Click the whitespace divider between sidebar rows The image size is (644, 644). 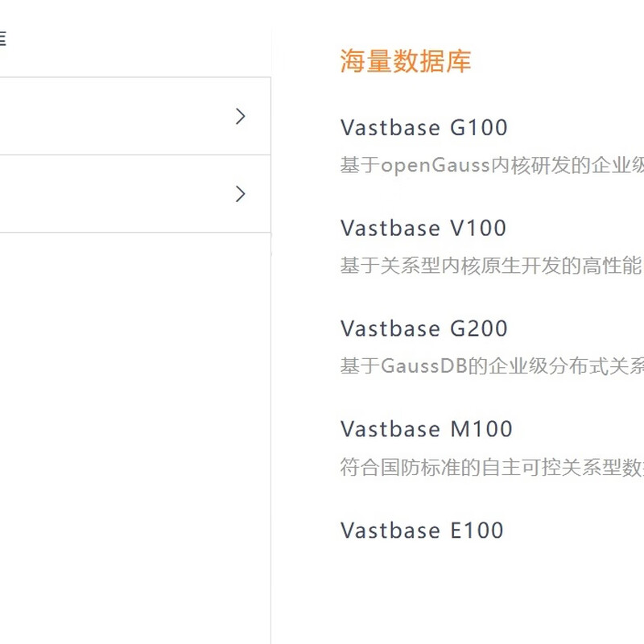[129, 155]
